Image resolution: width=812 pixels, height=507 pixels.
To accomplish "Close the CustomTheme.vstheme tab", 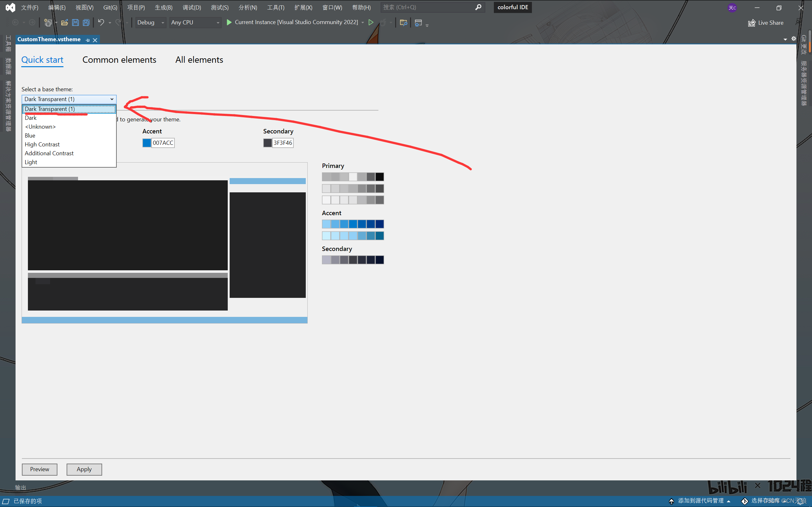I will tap(95, 40).
